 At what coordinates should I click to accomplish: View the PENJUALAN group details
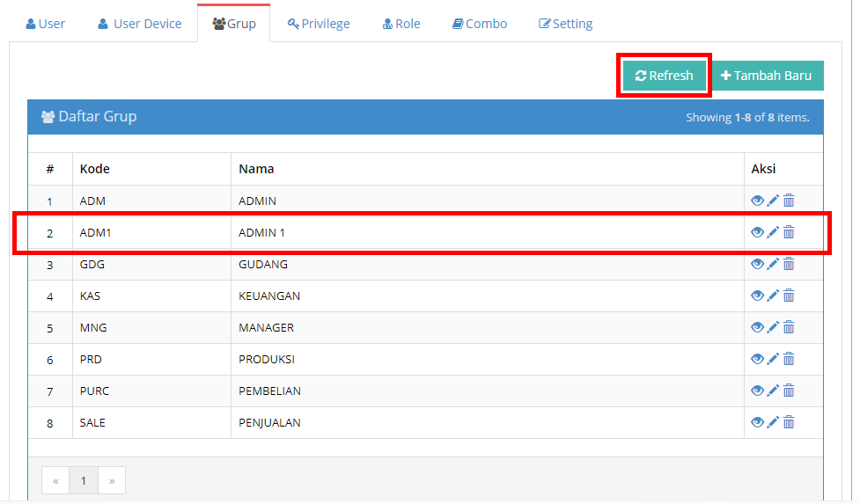click(757, 422)
